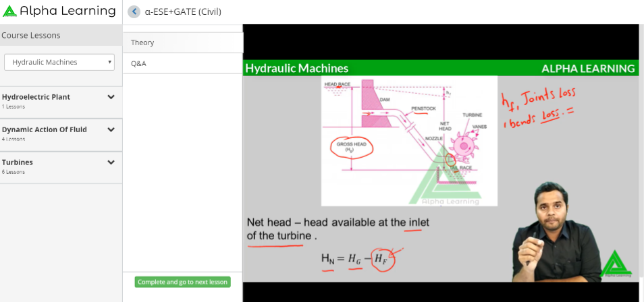The width and height of the screenshot is (644, 302).
Task: Switch to the Theory tab
Action: 143,42
